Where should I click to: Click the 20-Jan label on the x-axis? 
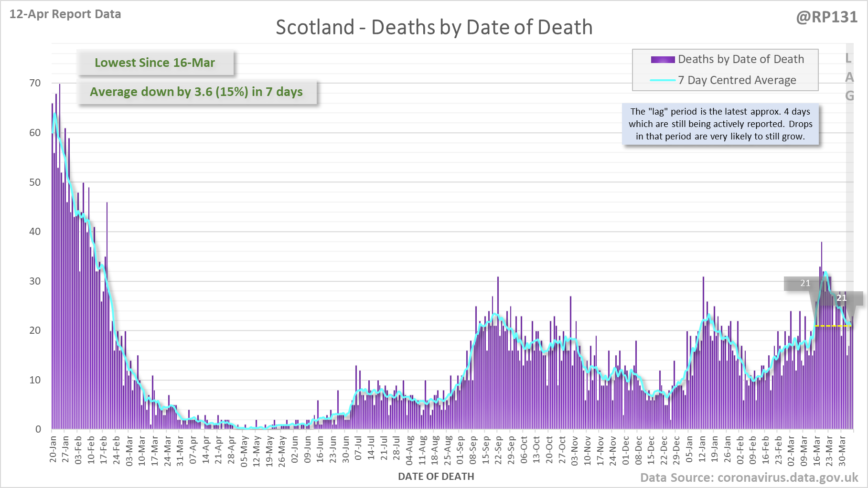click(53, 449)
